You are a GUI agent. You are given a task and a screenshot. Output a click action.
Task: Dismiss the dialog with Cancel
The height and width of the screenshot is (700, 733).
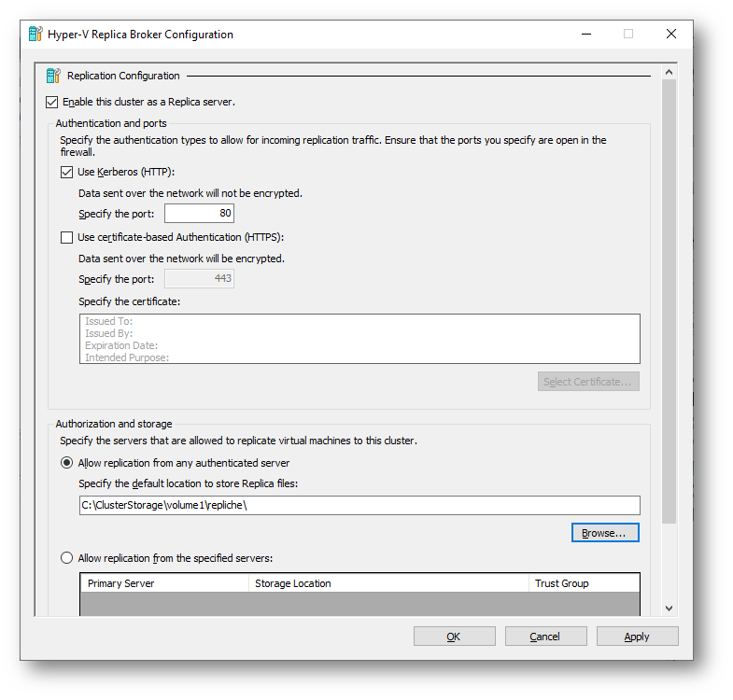545,637
